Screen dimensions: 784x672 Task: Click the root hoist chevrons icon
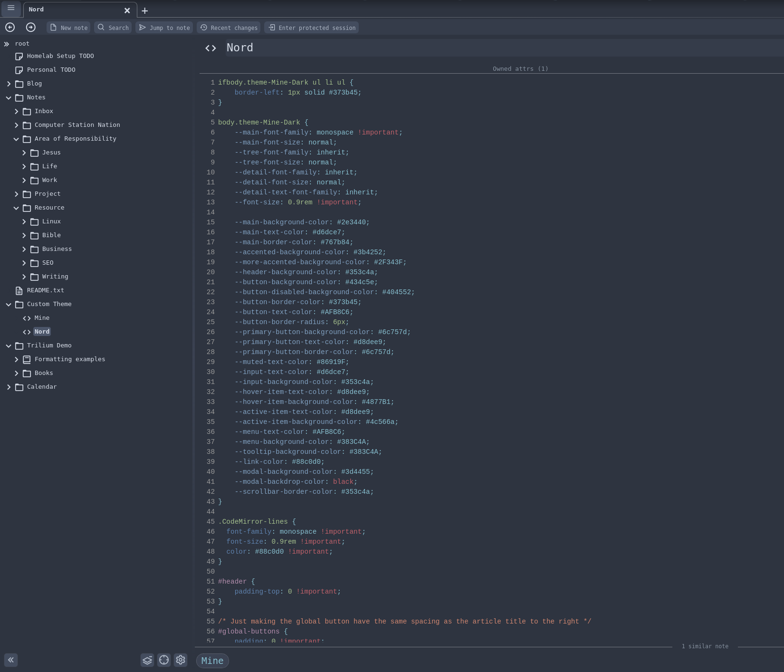pyautogui.click(x=7, y=44)
